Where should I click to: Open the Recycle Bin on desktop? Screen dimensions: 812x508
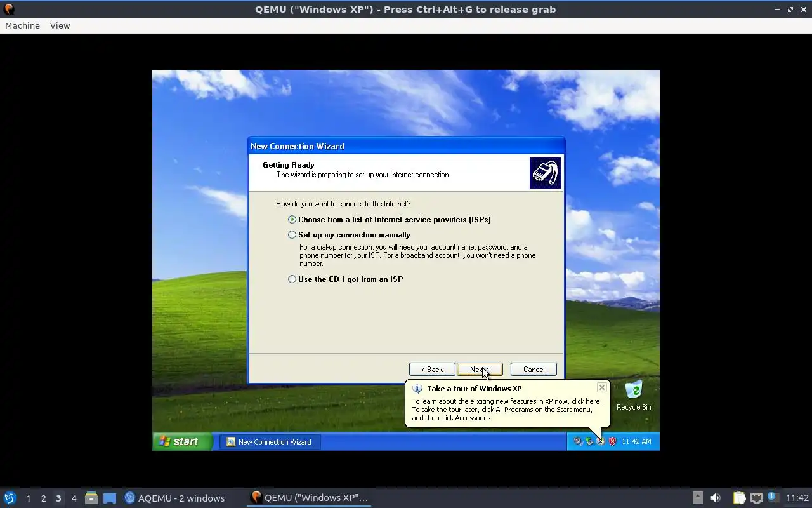(x=633, y=396)
